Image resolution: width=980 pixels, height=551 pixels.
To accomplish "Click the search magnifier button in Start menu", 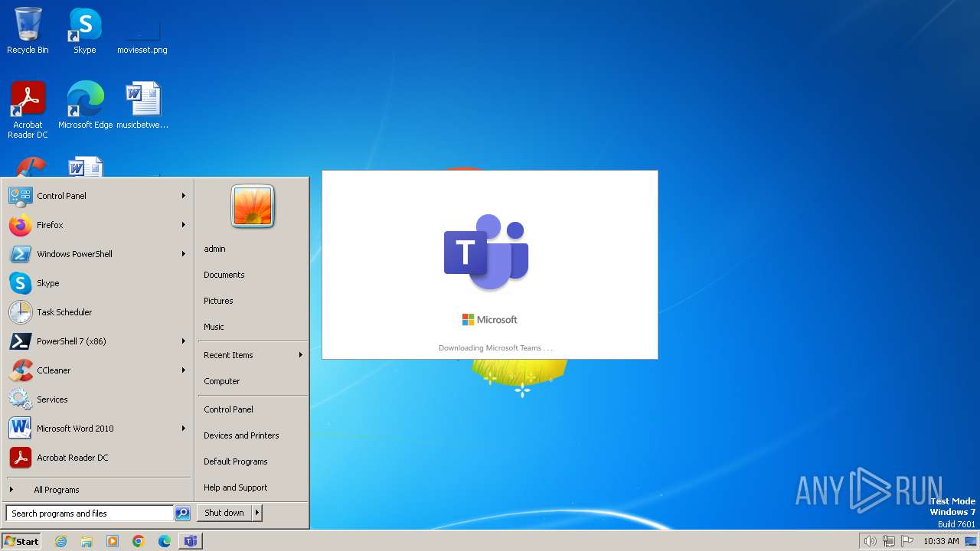I will (x=182, y=514).
